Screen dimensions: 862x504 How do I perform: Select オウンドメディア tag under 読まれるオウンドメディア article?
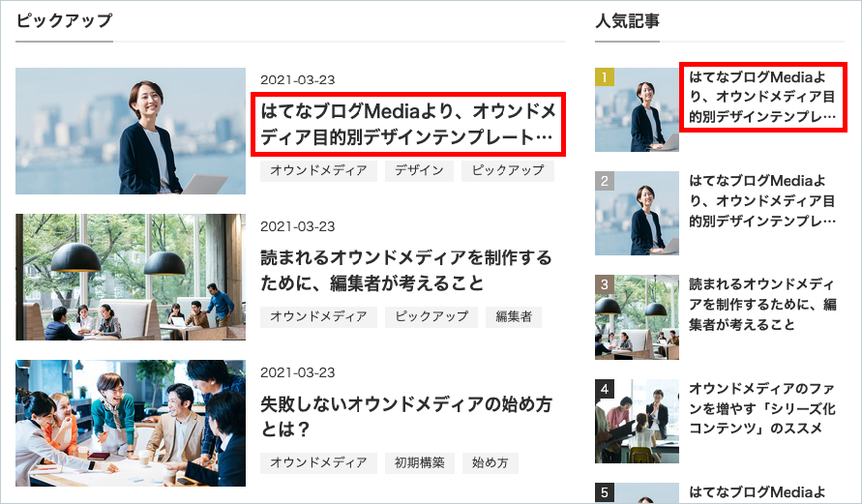(318, 316)
